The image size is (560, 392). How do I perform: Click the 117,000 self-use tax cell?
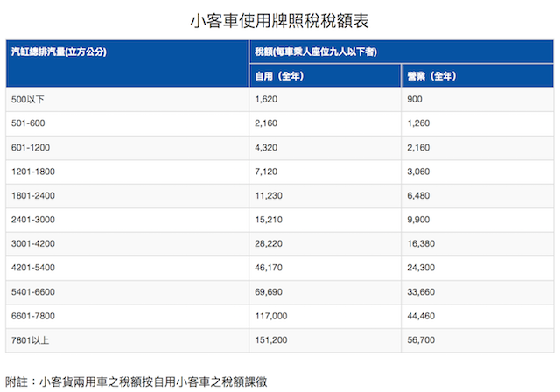point(271,316)
